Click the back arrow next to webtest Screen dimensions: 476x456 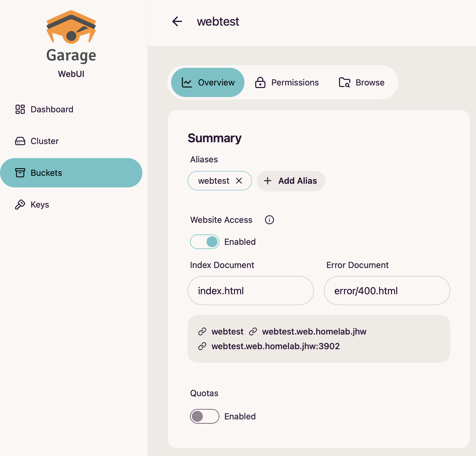(177, 21)
